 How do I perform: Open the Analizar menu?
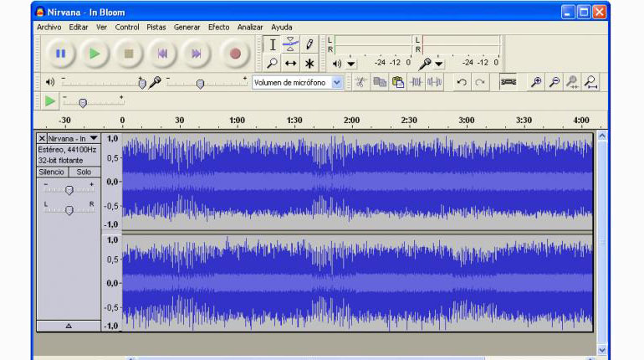(250, 27)
